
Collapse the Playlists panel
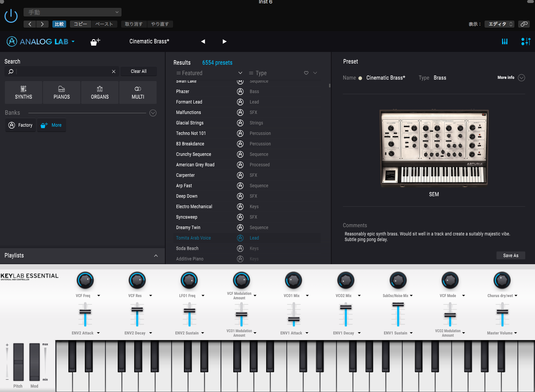click(156, 256)
